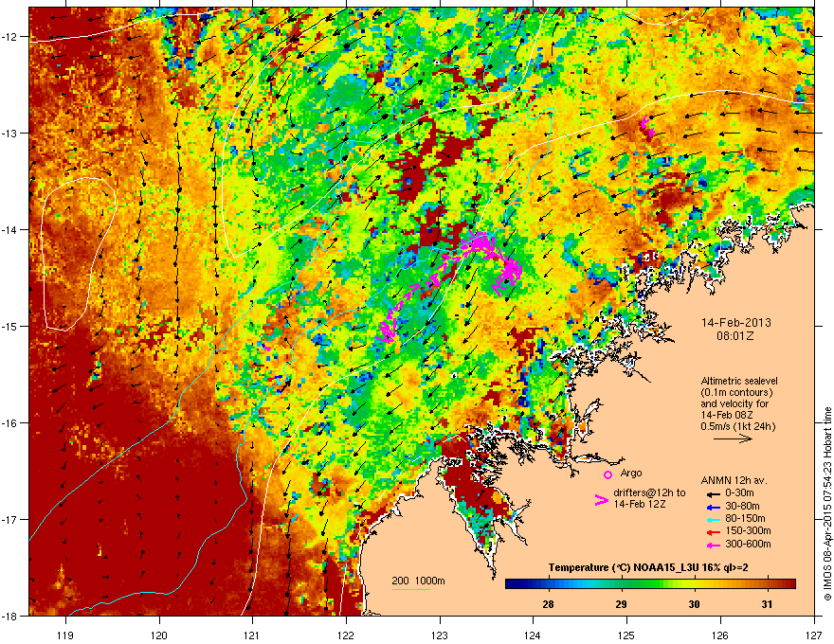834x644 pixels.
Task: Click the cyan 80-150m ANMN arrow symbol
Action: [x=713, y=519]
